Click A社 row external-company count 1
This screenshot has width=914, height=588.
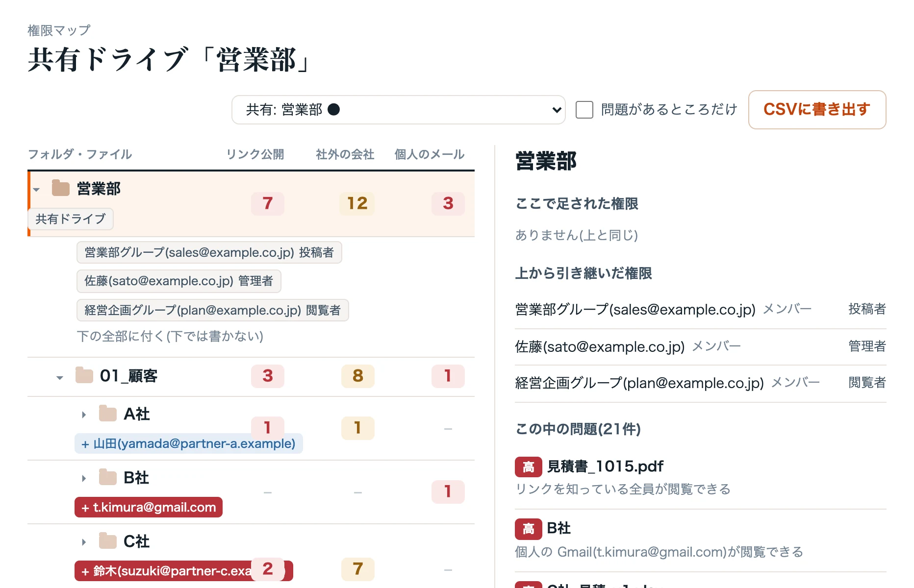pos(357,428)
